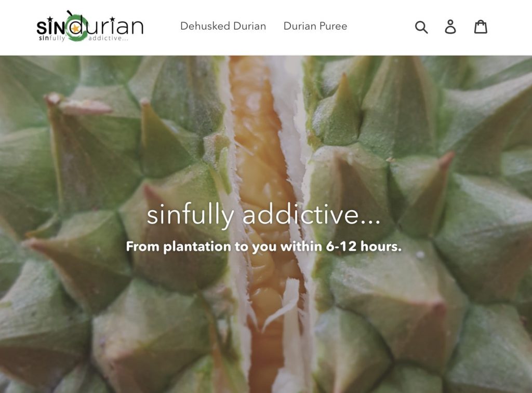Viewport: 532px width, 393px height.
Task: Click the SinDurian logo
Action: (x=90, y=26)
